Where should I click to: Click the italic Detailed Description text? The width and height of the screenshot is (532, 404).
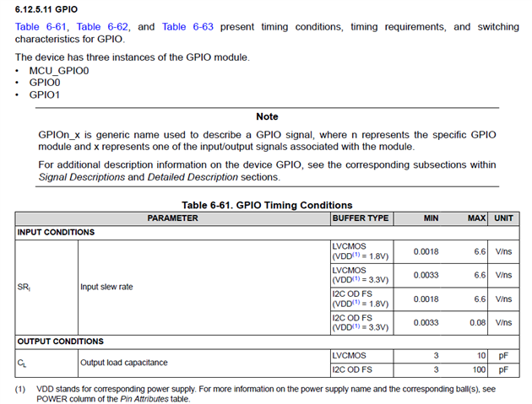193,177
